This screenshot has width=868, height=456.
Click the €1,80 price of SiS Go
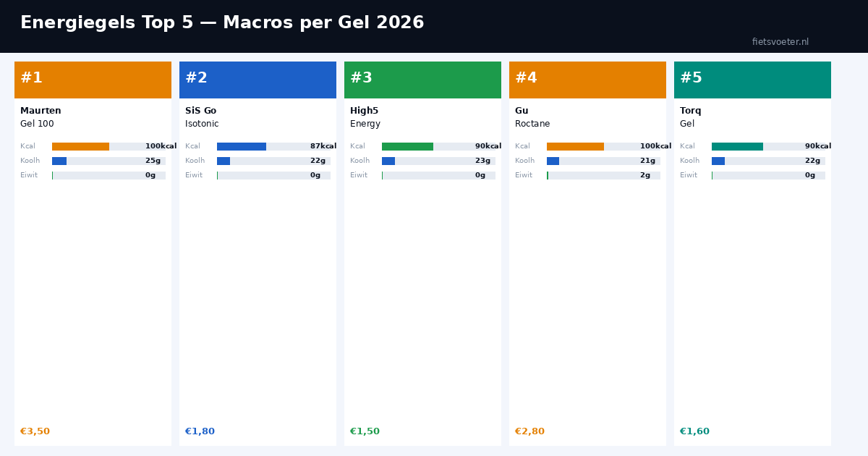coord(200,431)
